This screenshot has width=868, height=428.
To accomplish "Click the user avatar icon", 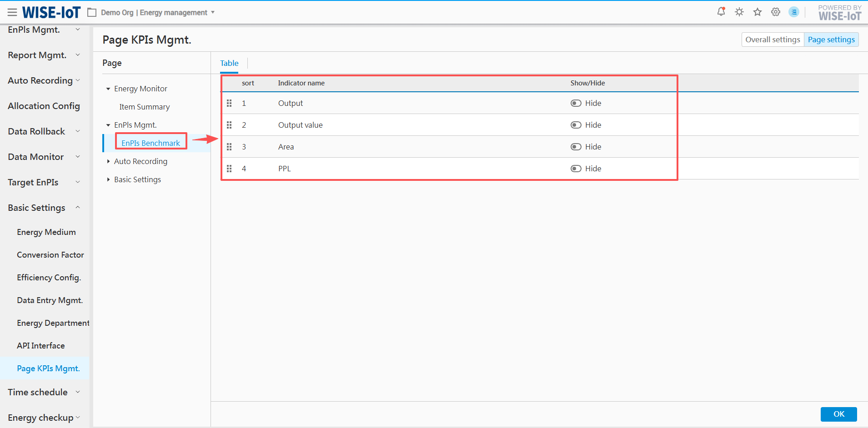I will (793, 12).
